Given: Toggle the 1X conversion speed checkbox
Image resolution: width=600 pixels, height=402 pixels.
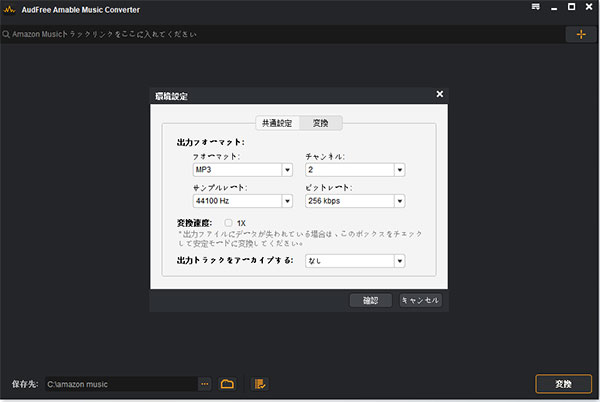Looking at the screenshot, I should [228, 223].
